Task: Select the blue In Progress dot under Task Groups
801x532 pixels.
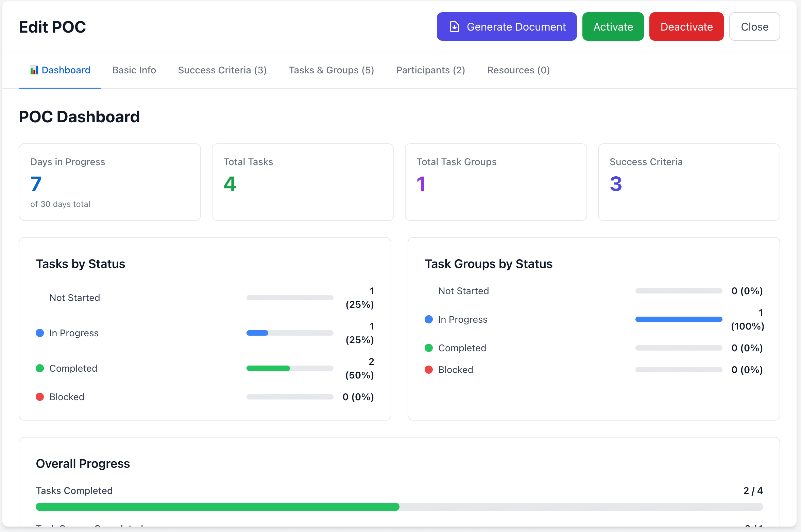Action: pos(428,319)
